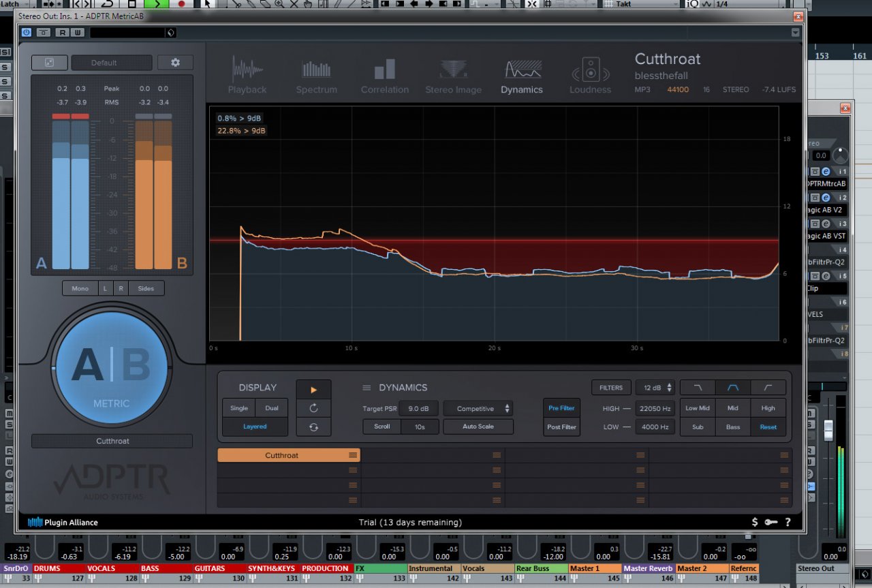Image resolution: width=872 pixels, height=588 pixels.
Task: Open the Dynamics section hamburger menu
Action: [367, 388]
